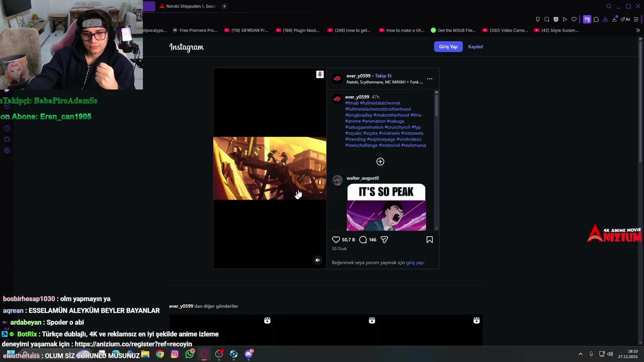Click the IT'S SO PEAK comment image
This screenshot has width=644, height=362.
[386, 207]
